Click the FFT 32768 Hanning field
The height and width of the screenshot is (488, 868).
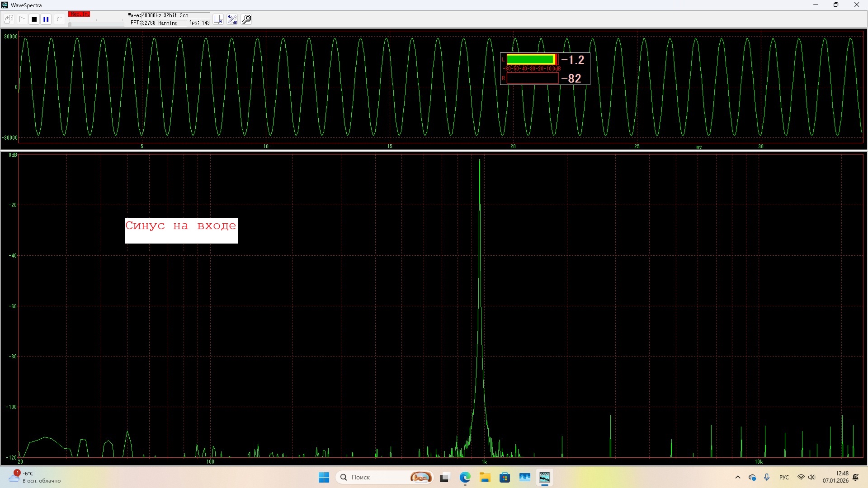158,23
